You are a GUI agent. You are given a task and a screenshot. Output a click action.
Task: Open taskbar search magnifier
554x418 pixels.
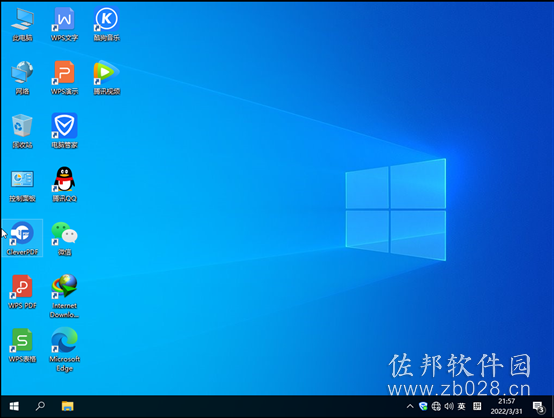(x=40, y=406)
